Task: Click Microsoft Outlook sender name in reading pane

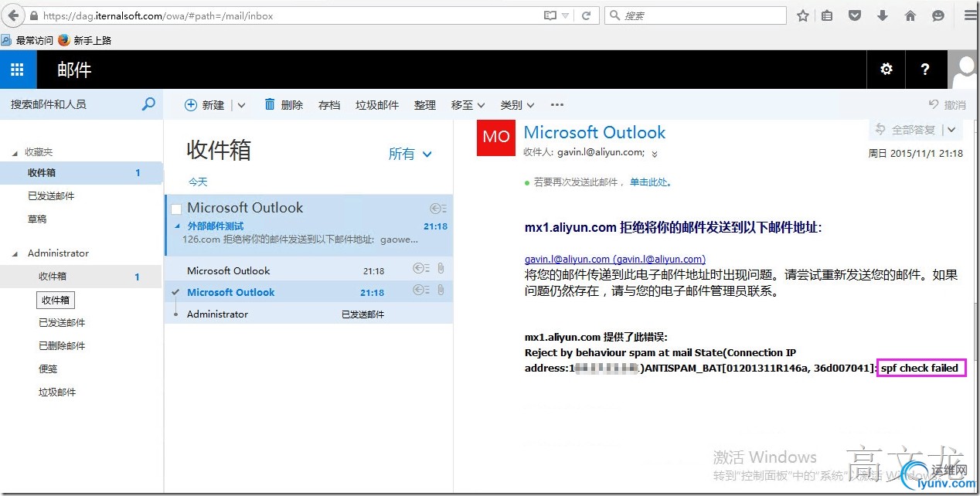Action: coord(594,132)
